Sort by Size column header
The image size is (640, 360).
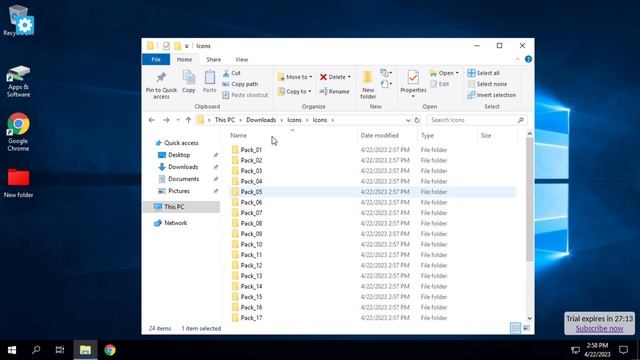click(x=486, y=136)
